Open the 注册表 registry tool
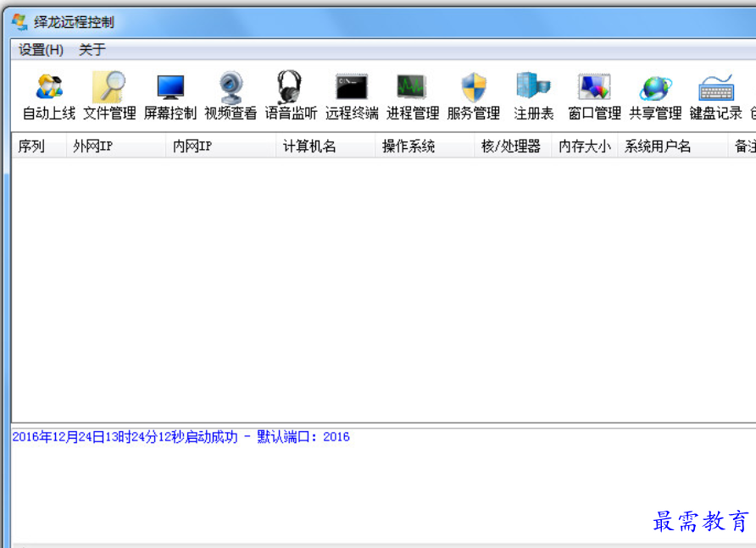This screenshot has height=548, width=756. click(x=534, y=96)
